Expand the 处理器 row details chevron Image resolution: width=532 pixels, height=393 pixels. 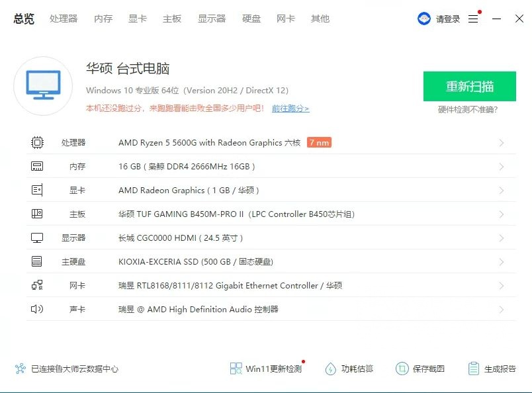click(x=502, y=142)
